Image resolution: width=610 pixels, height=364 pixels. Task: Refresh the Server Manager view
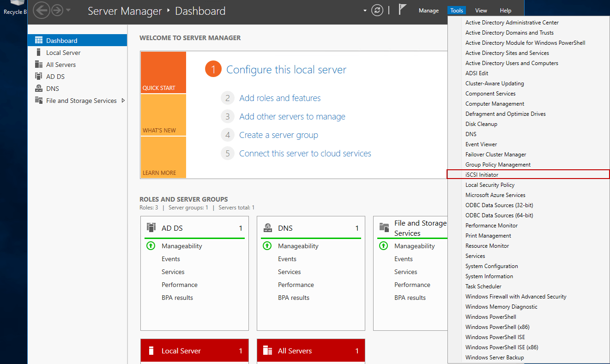pos(377,10)
